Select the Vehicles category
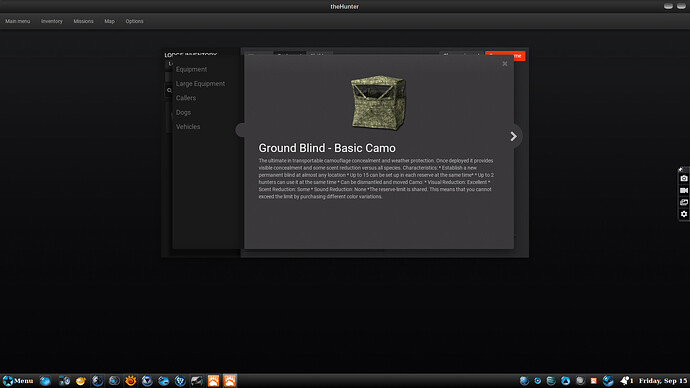690x388 pixels. [188, 127]
